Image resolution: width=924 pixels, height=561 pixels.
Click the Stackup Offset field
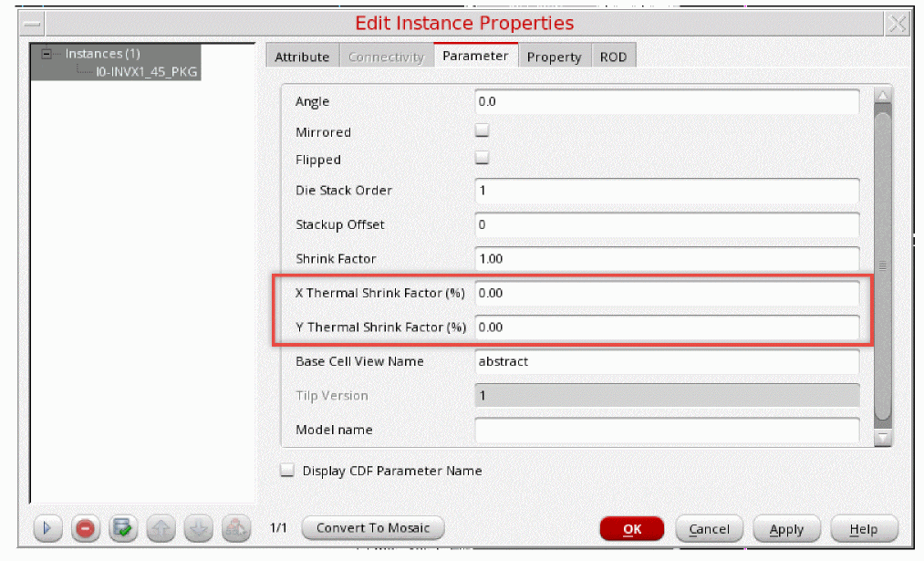pyautogui.click(x=667, y=224)
